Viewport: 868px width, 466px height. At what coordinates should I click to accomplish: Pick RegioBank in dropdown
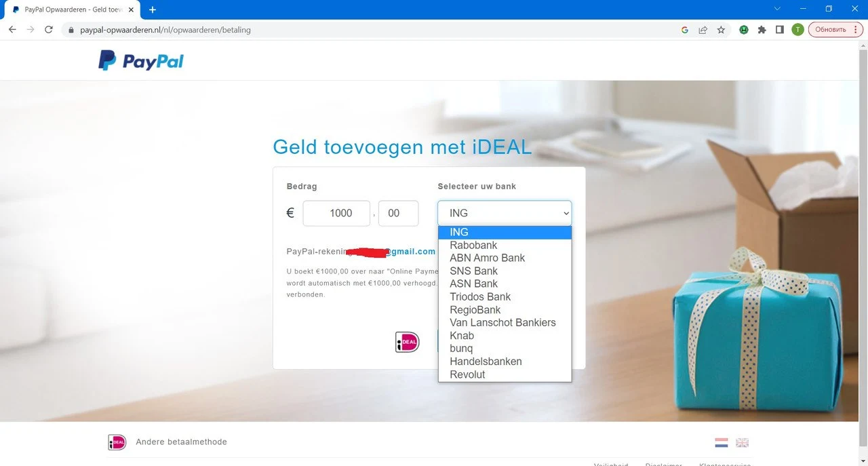pos(505,310)
